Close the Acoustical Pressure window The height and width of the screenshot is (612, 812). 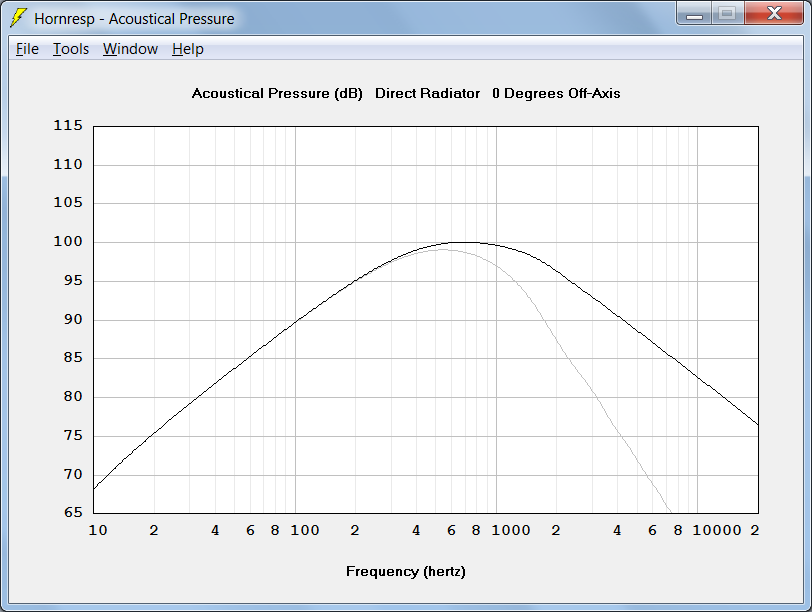pos(774,13)
